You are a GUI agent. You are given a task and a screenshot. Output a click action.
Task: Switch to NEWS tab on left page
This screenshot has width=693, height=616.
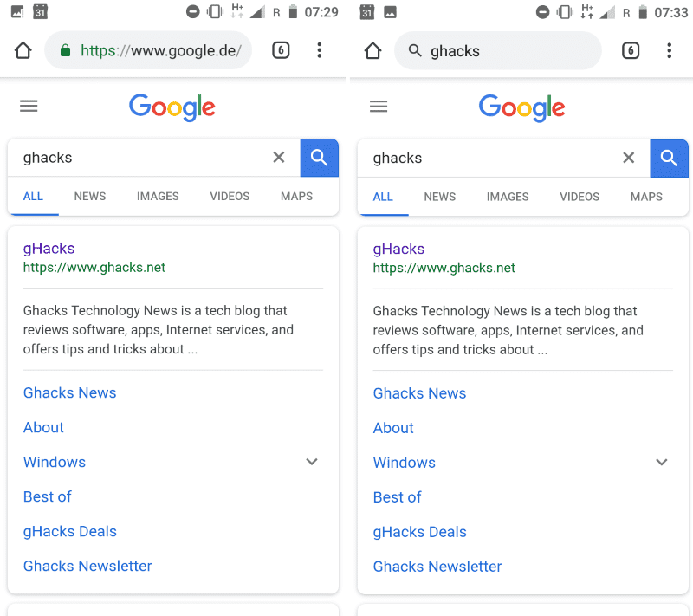point(90,197)
